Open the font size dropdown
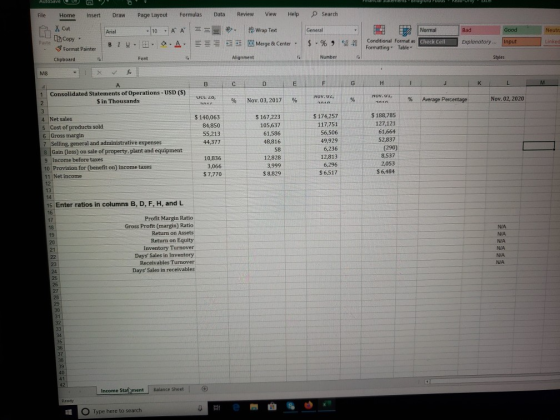 point(165,31)
